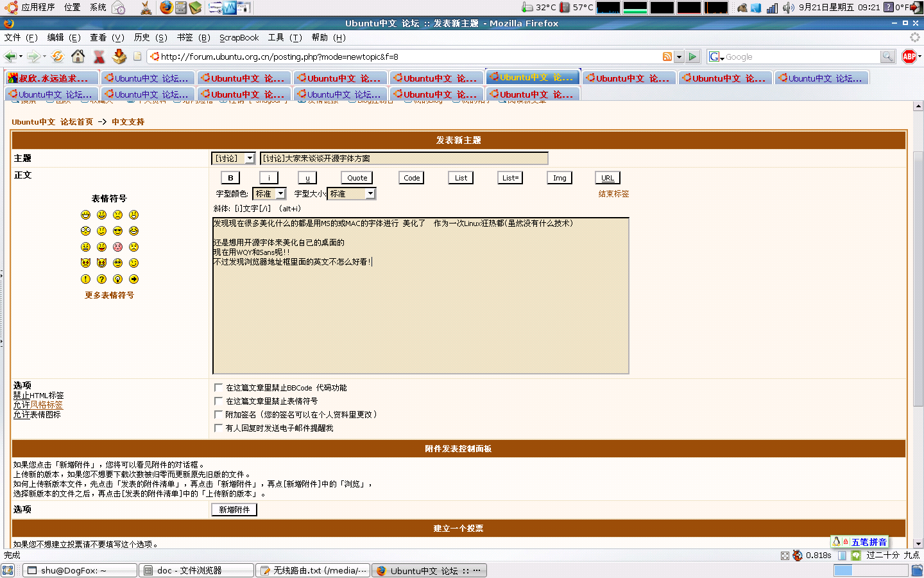
Task: Open the back button history dropdown arrow
Action: tap(21, 57)
